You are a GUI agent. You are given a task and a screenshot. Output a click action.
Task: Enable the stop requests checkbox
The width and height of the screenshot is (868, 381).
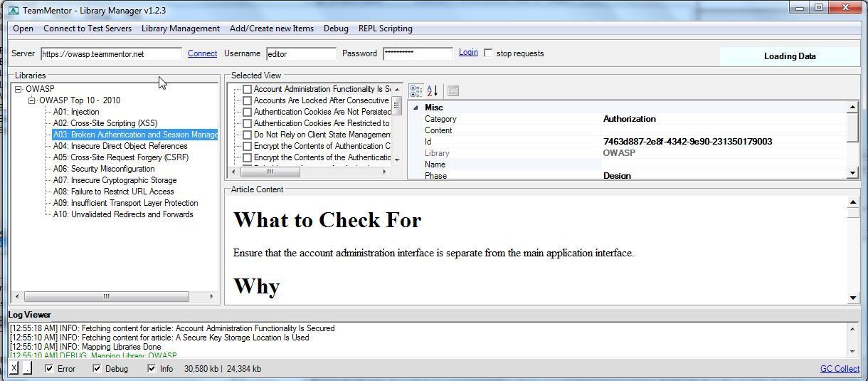point(488,53)
